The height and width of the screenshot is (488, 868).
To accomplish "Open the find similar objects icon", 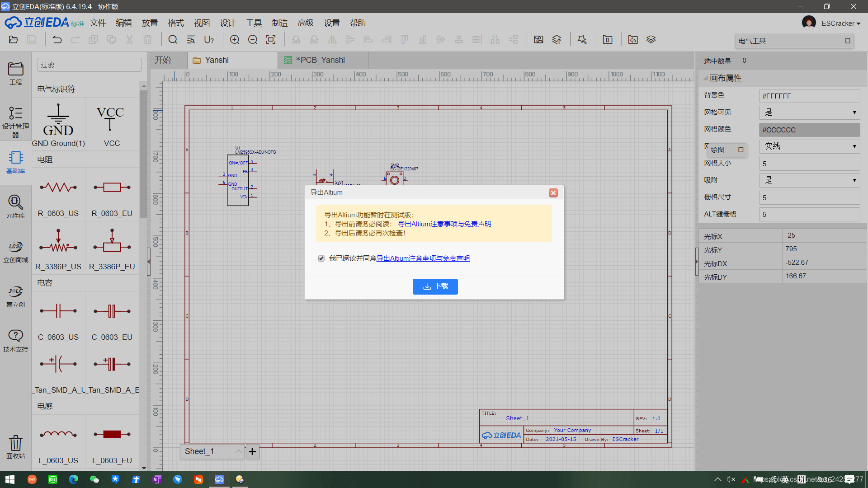I will 191,40.
